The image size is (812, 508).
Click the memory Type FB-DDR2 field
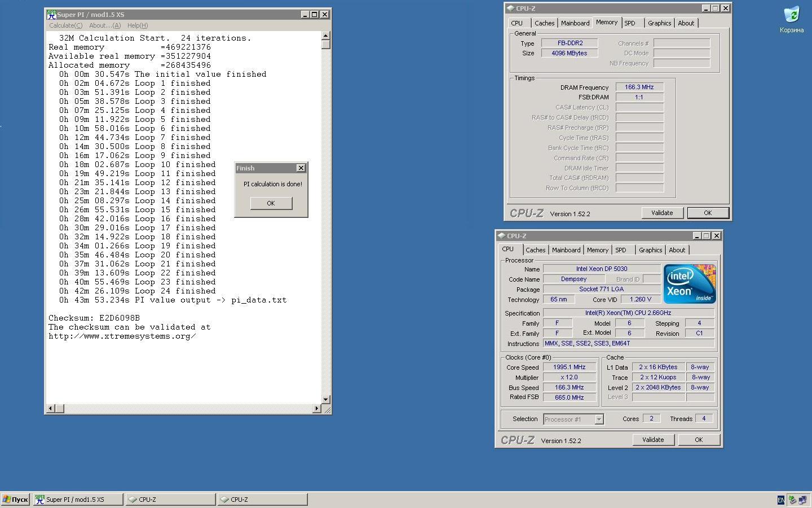click(570, 43)
